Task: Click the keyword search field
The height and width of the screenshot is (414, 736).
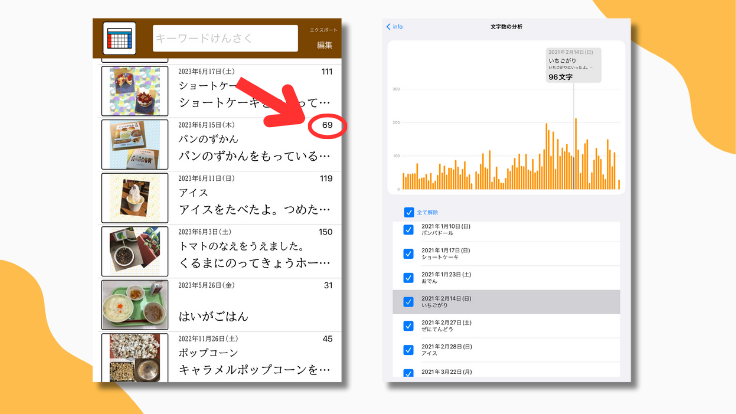Action: (x=225, y=37)
